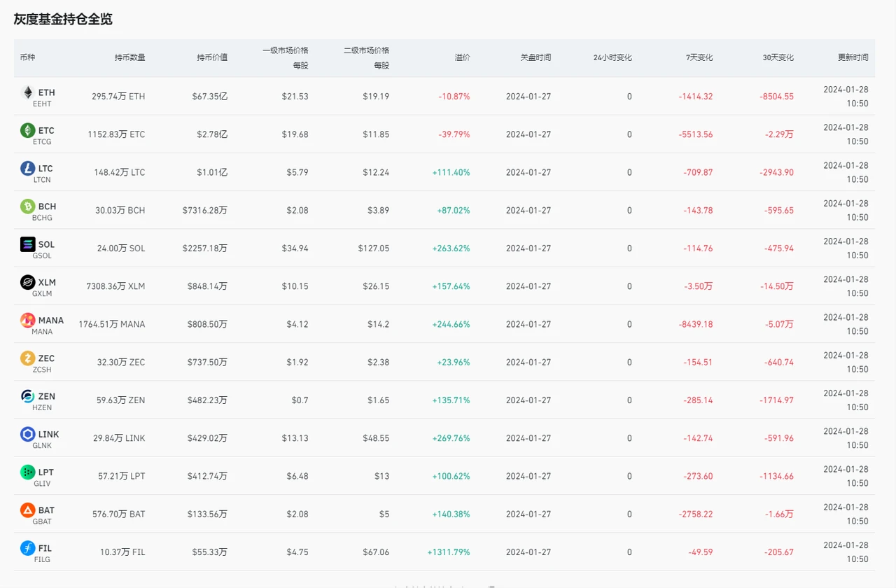
Task: Click the green ETC coin icon
Action: click(x=28, y=130)
